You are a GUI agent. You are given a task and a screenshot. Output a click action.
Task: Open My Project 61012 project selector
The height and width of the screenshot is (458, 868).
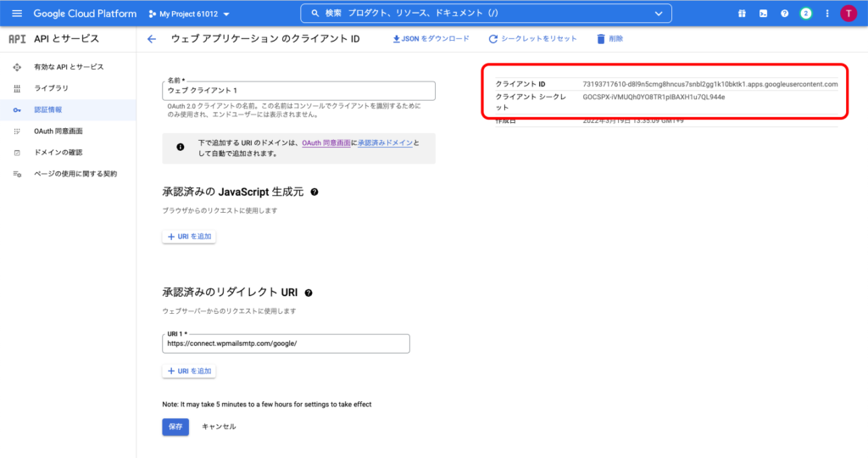click(188, 14)
